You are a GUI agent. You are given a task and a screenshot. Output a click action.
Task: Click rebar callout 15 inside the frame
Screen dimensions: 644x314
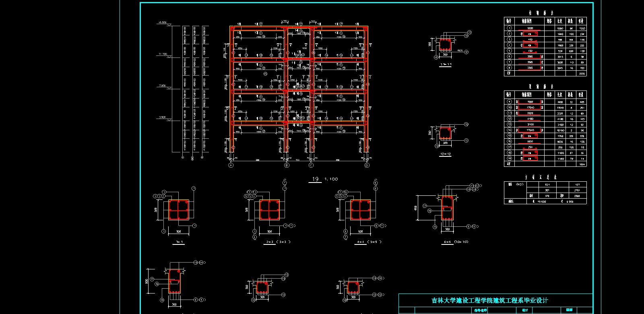click(x=265, y=74)
